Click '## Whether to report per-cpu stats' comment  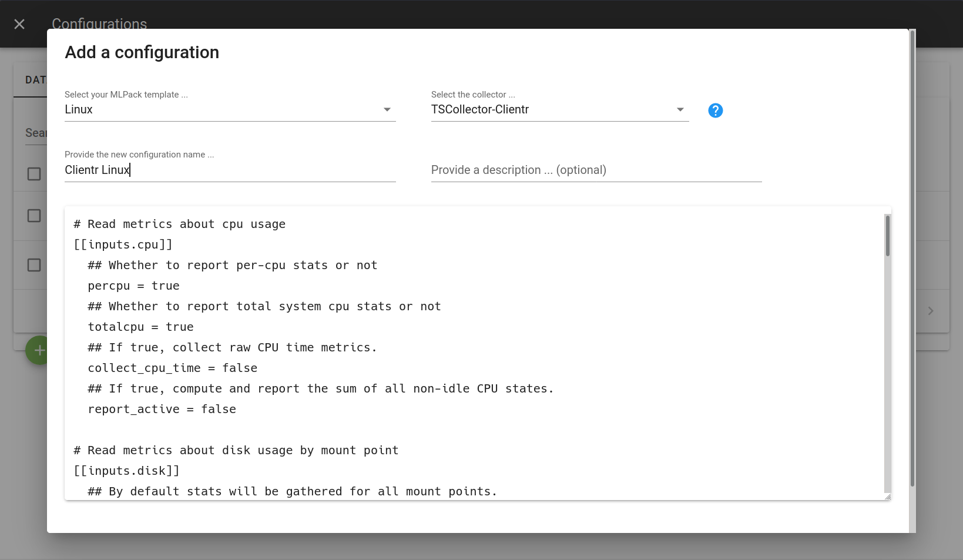point(232,265)
